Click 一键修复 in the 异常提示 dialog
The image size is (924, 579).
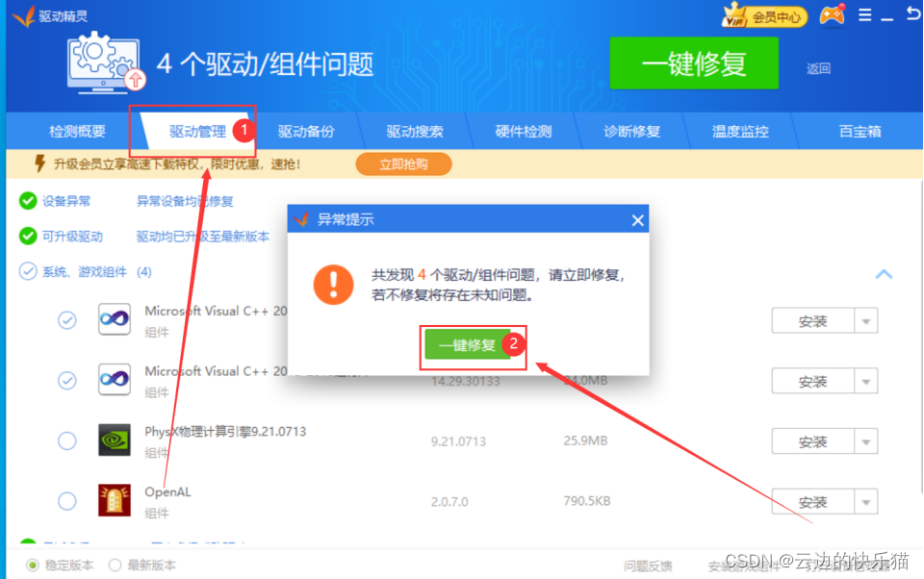tap(467, 344)
